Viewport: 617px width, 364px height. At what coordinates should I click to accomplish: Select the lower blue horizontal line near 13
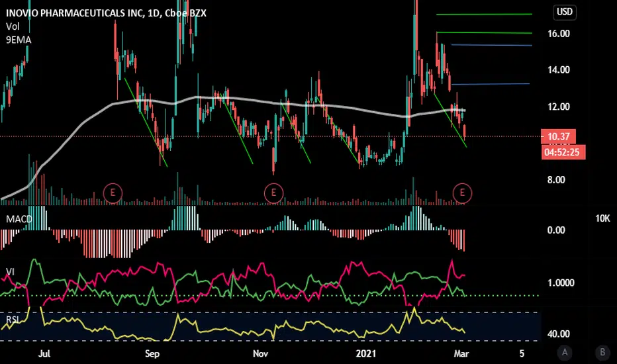[491, 84]
